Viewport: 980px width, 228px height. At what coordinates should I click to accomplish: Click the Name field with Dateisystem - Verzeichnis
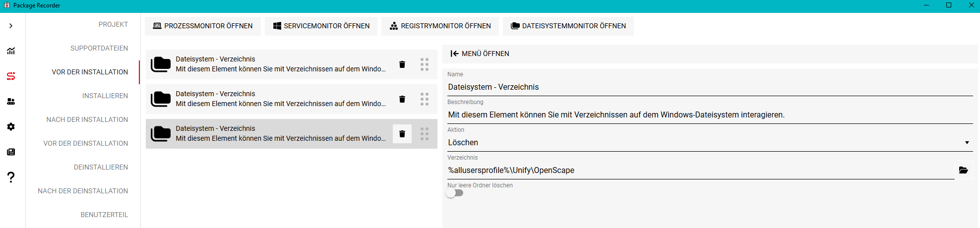(x=709, y=87)
